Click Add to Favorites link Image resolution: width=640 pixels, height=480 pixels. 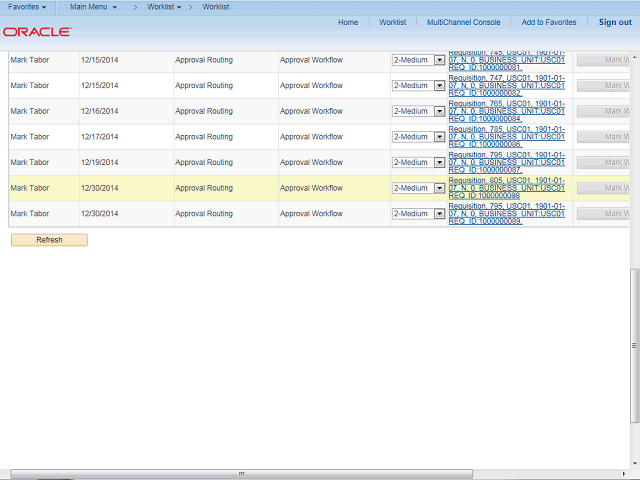point(549,22)
